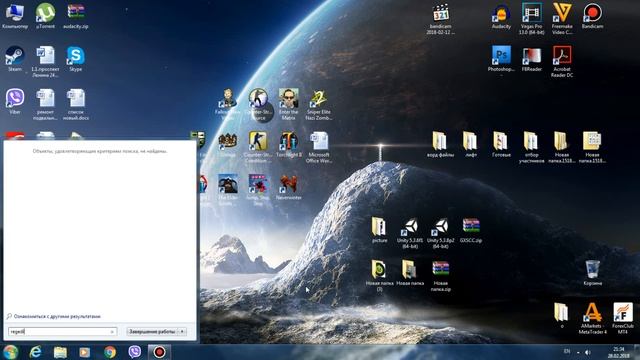Launch Unity 5.3.8f1 (64-bit) shortcut
Viewport: 640px width, 360px height.
pyautogui.click(x=410, y=233)
